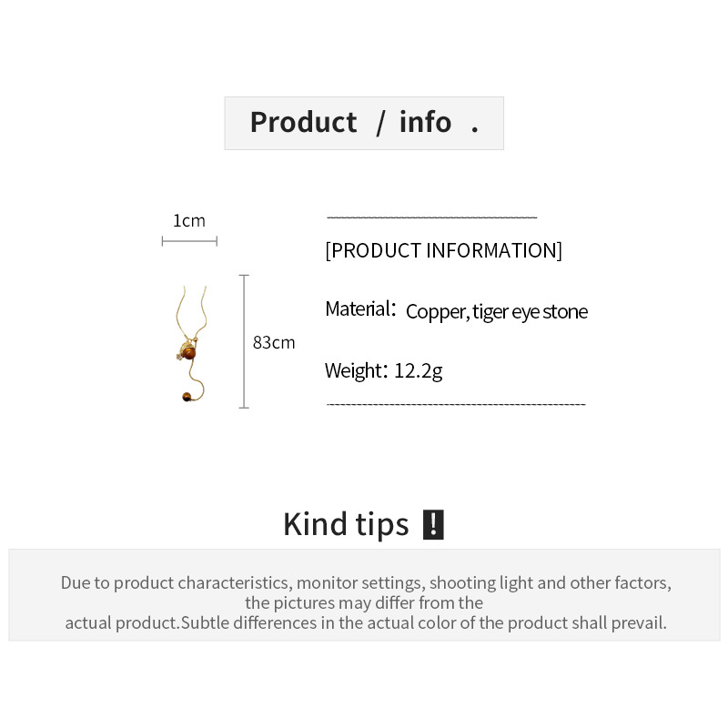
Task: Click the dashed line below the Weight row
Action: [x=455, y=404]
